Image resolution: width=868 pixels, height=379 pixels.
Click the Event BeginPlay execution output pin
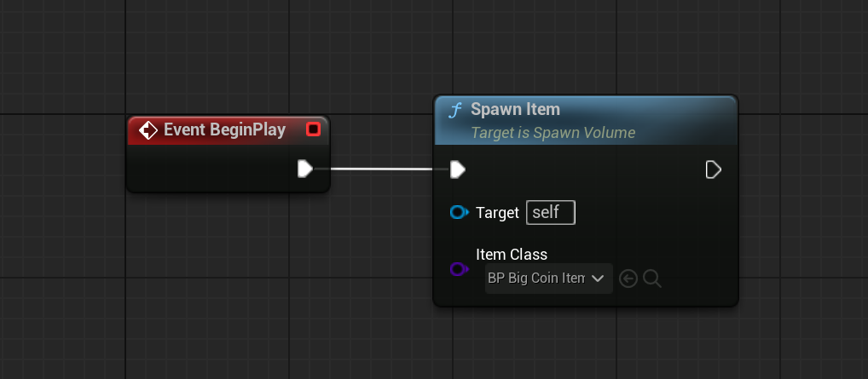pyautogui.click(x=305, y=169)
